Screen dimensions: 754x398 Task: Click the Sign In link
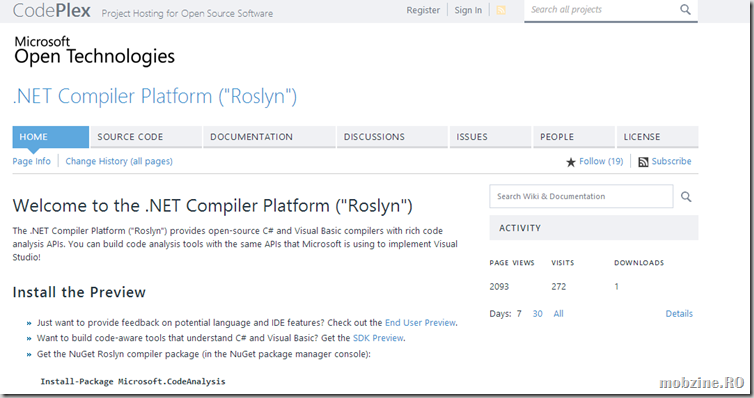(x=468, y=10)
